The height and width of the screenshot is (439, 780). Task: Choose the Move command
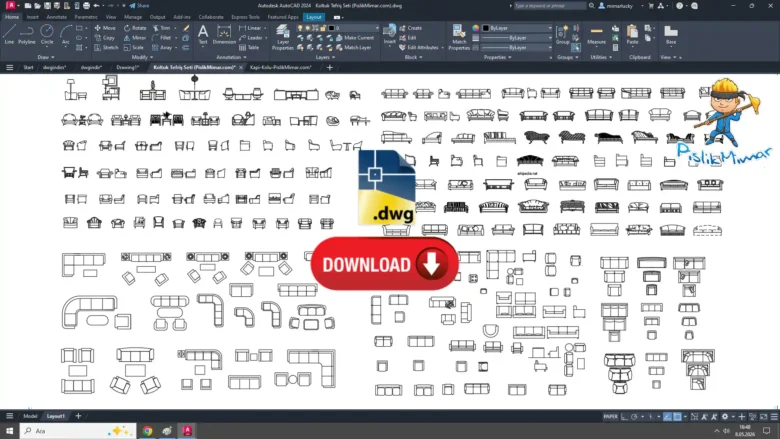point(105,28)
